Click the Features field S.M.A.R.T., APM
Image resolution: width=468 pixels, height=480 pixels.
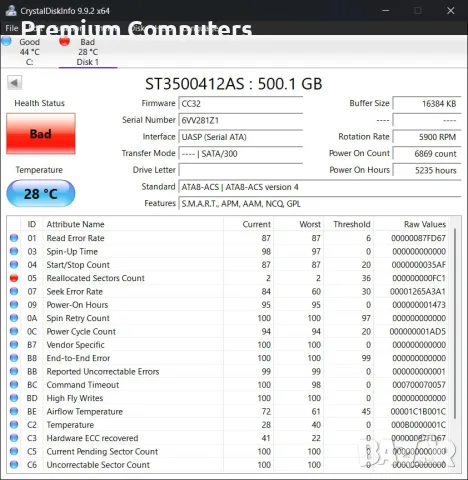coord(320,204)
